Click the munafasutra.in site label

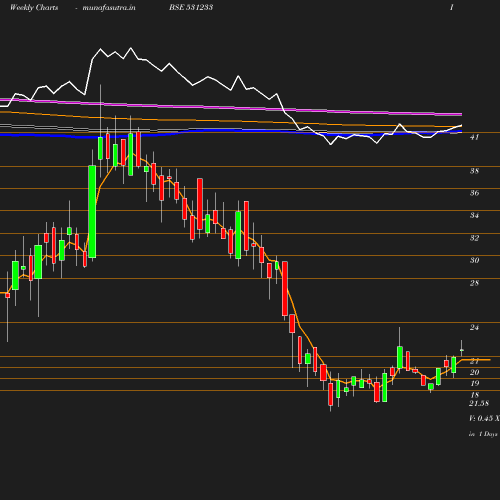109,8
